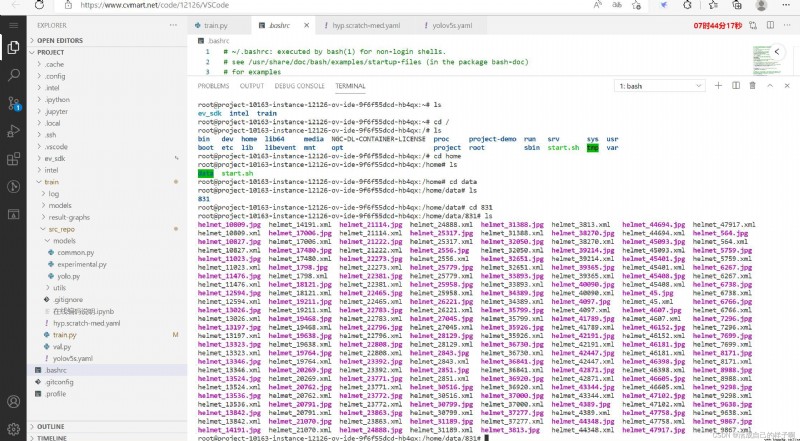800x441 pixels.
Task: Open the DEBUG CONSOLE panel tab
Action: click(299, 86)
